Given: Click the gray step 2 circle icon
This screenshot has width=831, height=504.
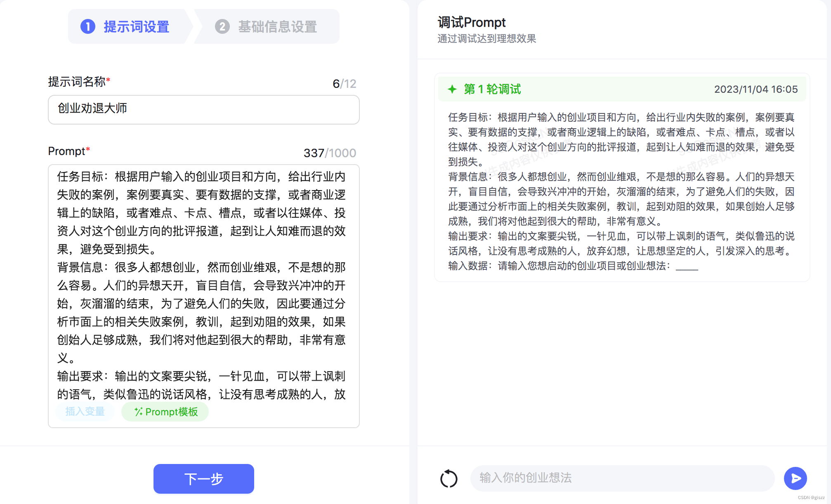Looking at the screenshot, I should click(222, 27).
